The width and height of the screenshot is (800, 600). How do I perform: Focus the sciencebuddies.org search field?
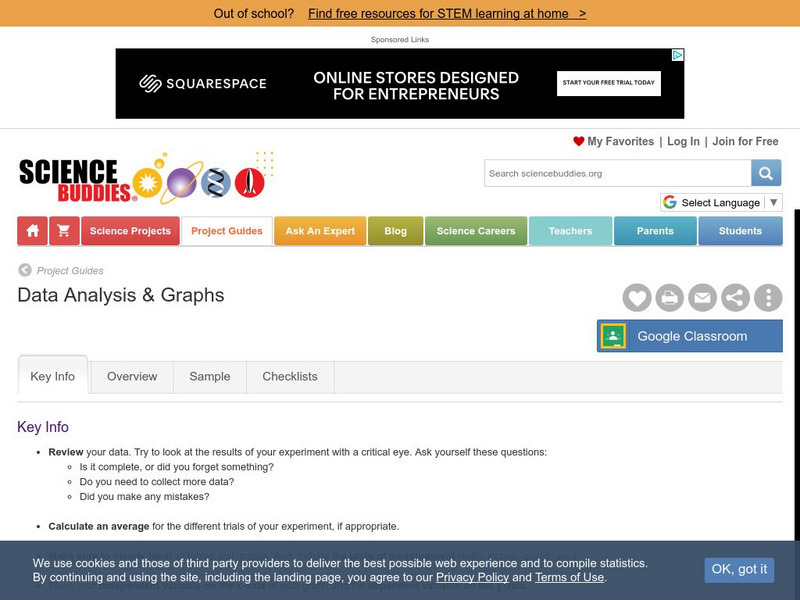tap(617, 173)
